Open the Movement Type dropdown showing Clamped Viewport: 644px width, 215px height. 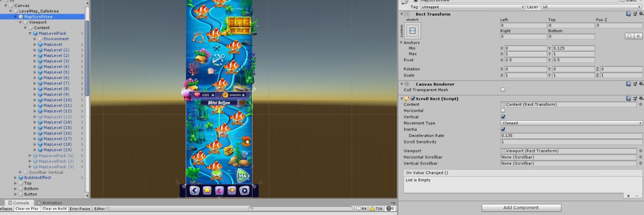pos(572,123)
